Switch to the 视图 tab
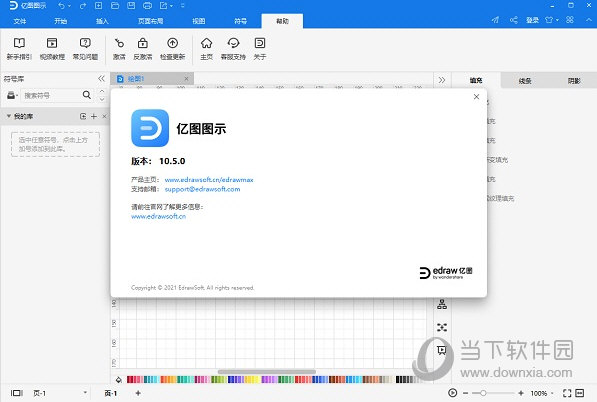597x402 pixels. tap(198, 21)
